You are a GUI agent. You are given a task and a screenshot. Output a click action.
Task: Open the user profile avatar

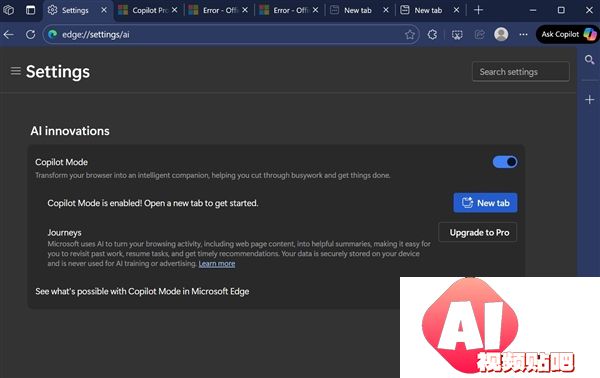pyautogui.click(x=501, y=34)
